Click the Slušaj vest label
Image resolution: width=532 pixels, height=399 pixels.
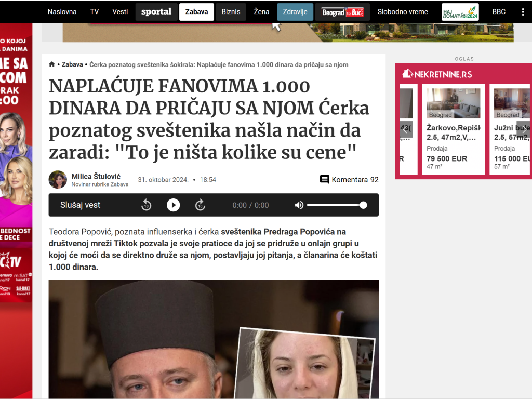coord(80,205)
